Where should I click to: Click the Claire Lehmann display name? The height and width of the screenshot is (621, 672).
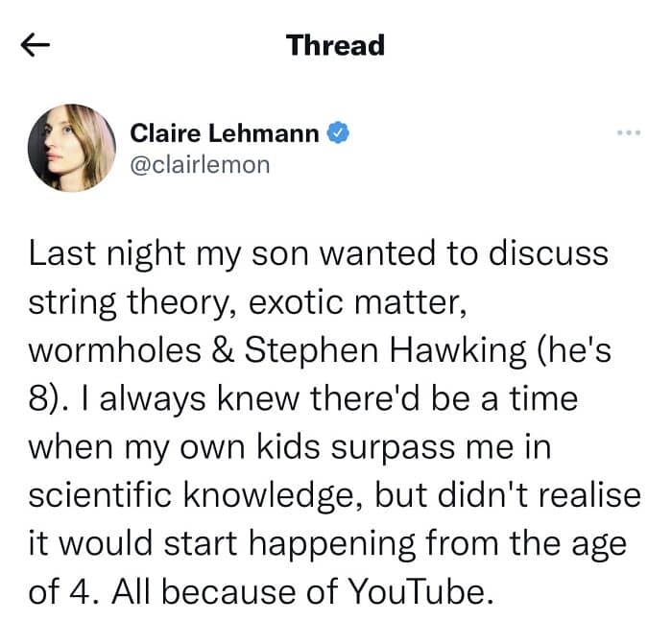pyautogui.click(x=224, y=132)
